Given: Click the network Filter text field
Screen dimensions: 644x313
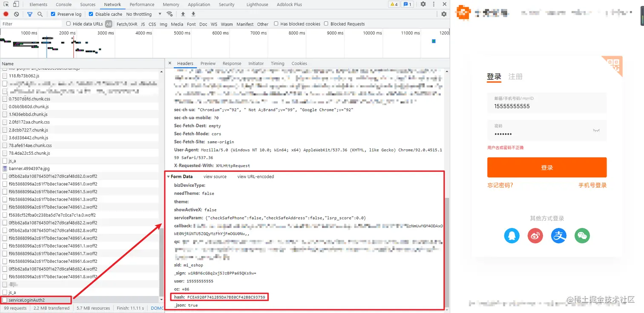Looking at the screenshot, I should point(32,24).
